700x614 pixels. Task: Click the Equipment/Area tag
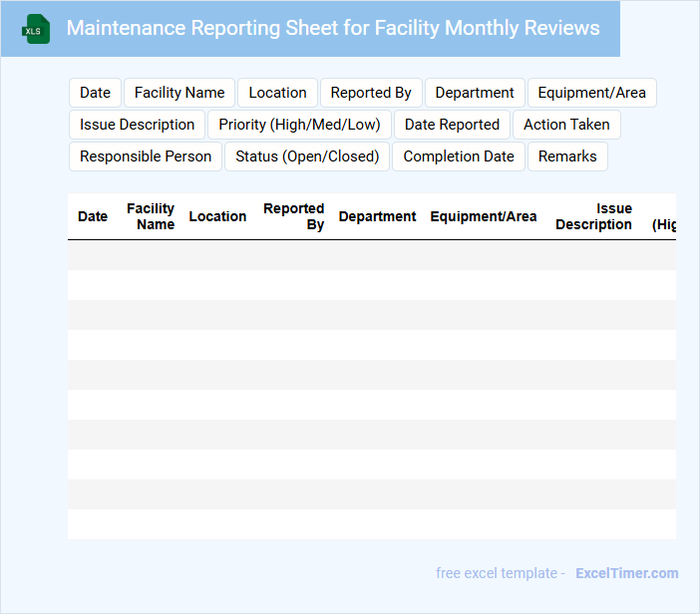point(591,93)
